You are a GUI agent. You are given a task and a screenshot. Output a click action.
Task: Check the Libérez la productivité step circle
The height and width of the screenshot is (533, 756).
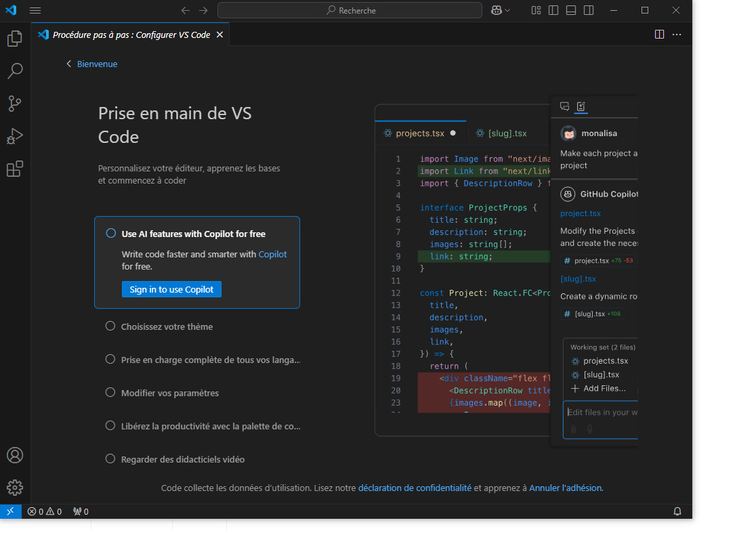110,425
